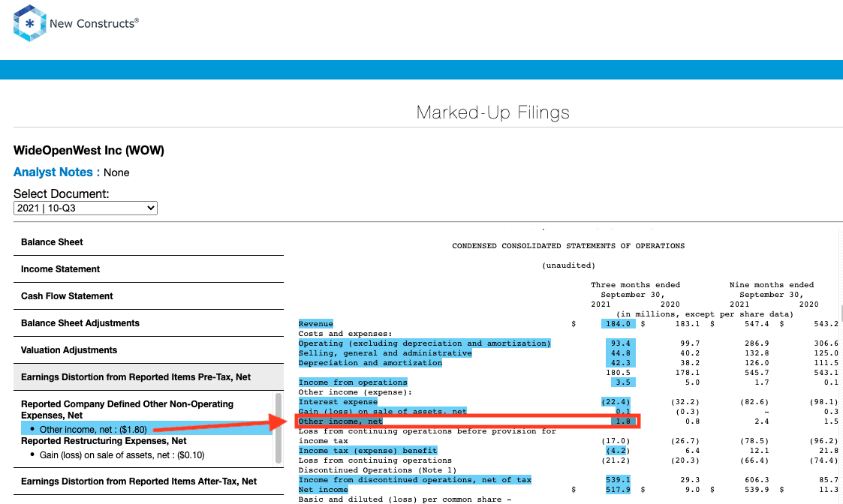Click the highlighted 539.1 discontinued operations value
The width and height of the screenshot is (843, 504).
(619, 480)
